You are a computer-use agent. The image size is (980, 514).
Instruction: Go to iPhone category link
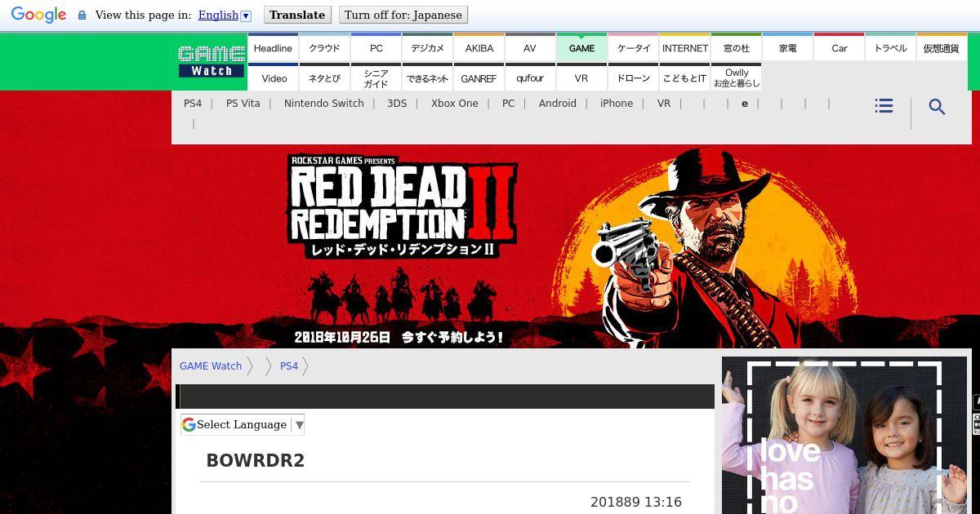617,104
